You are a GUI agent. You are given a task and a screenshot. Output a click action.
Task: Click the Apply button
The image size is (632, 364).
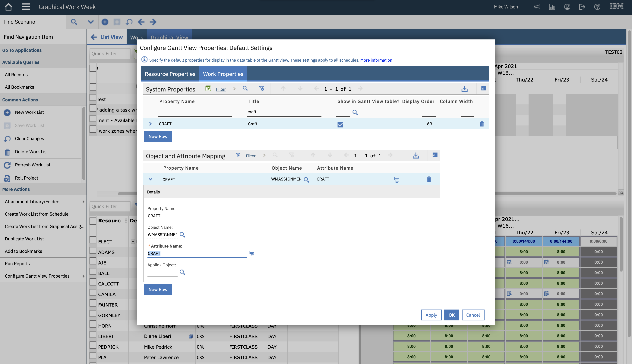(431, 315)
